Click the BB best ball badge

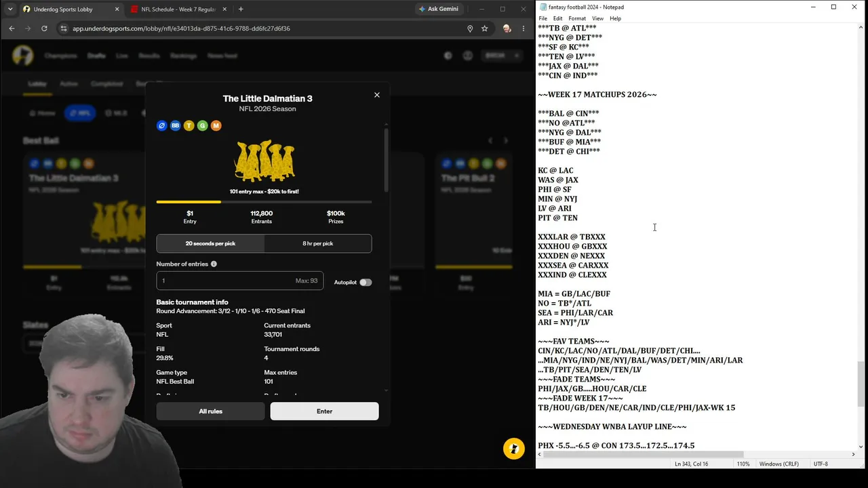coord(175,125)
